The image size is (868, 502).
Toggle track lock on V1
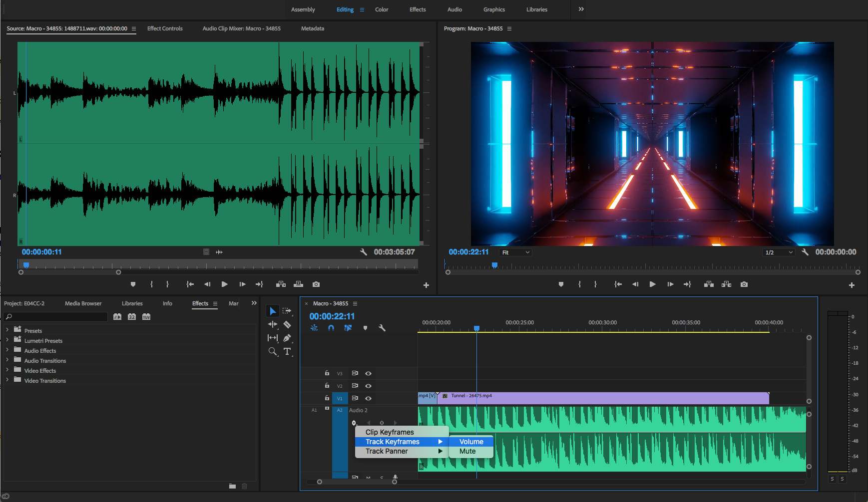pyautogui.click(x=327, y=398)
